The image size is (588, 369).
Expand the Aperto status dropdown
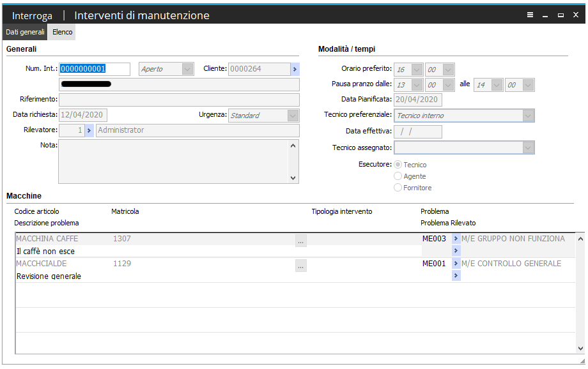(187, 69)
